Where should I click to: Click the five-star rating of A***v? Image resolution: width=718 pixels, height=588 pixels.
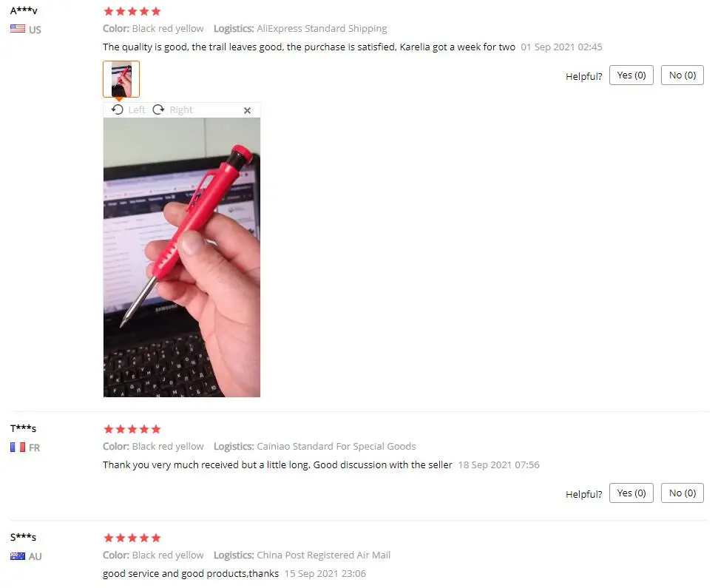click(x=132, y=11)
